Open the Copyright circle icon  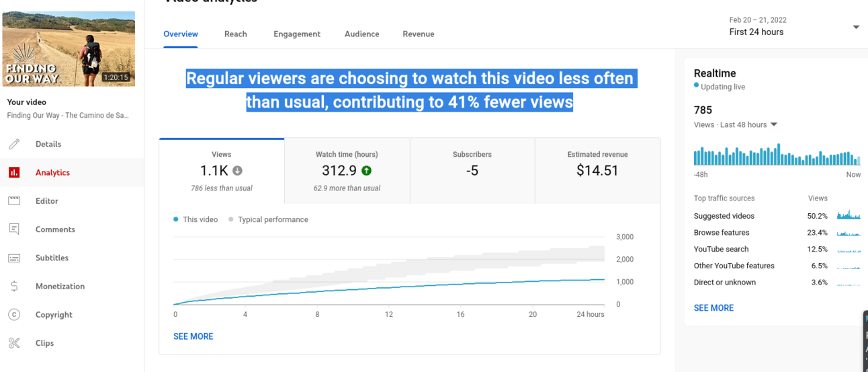pyautogui.click(x=14, y=315)
